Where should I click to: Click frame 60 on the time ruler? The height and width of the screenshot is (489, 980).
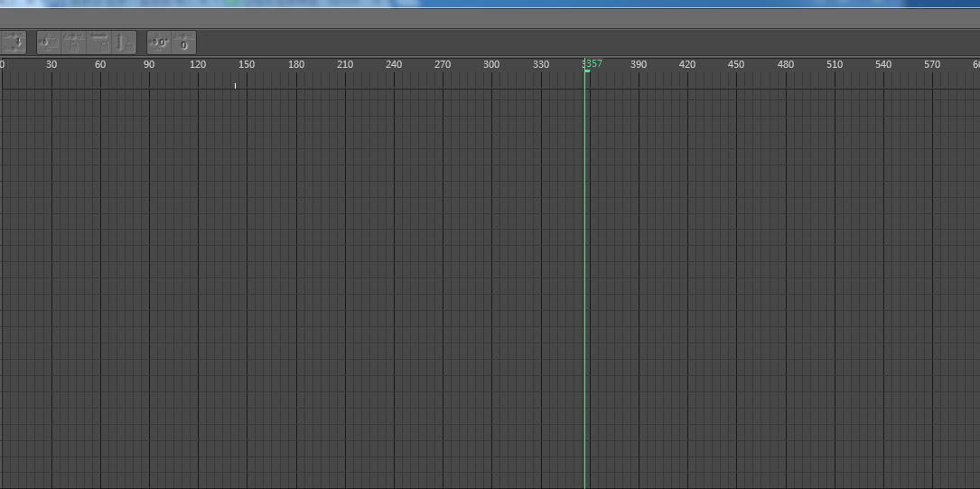click(100, 64)
